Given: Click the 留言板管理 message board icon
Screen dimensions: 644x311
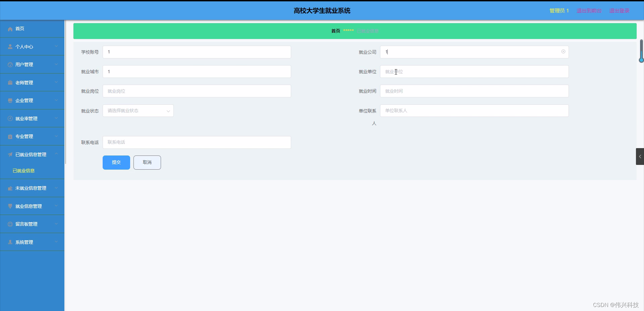Looking at the screenshot, I should coord(10,224).
